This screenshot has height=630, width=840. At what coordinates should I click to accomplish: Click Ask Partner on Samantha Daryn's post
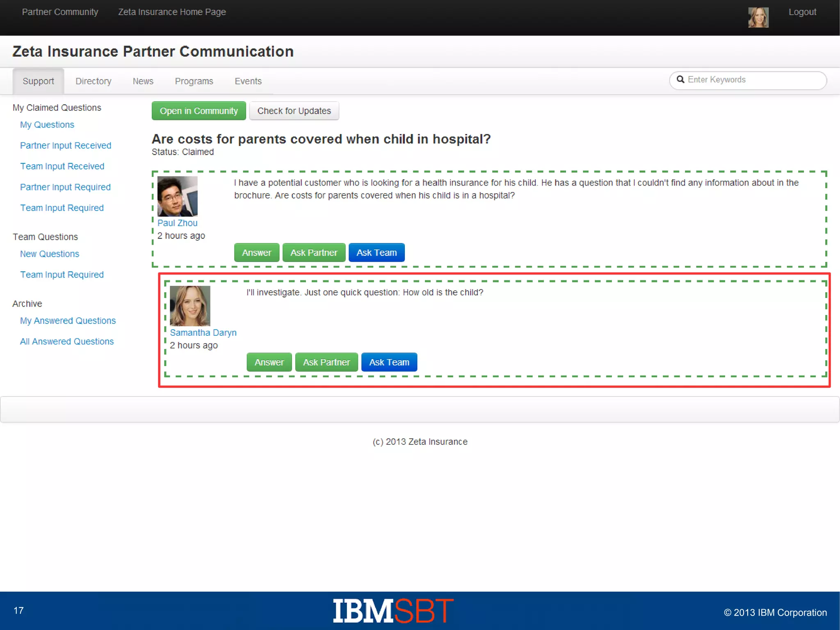click(x=326, y=362)
